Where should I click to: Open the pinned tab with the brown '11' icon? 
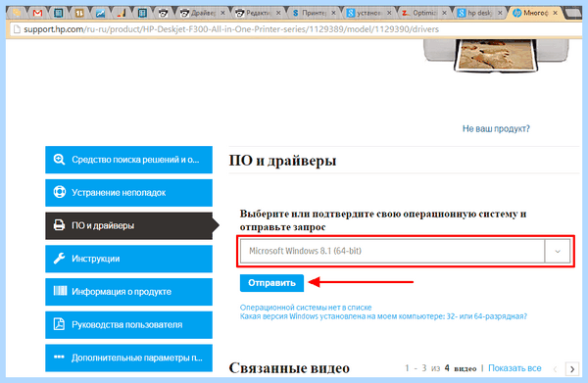point(79,13)
